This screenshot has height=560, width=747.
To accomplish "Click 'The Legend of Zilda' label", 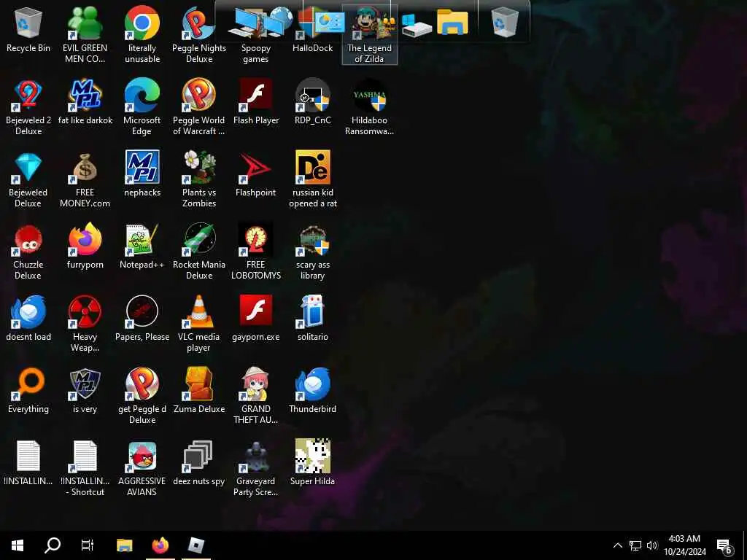I will tap(369, 53).
